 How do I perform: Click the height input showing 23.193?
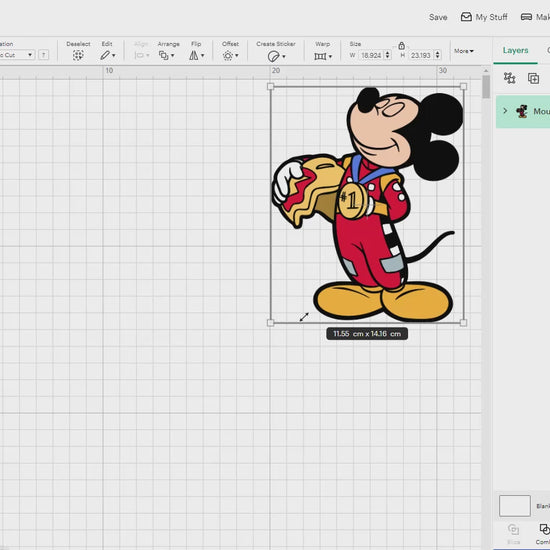[x=421, y=55]
